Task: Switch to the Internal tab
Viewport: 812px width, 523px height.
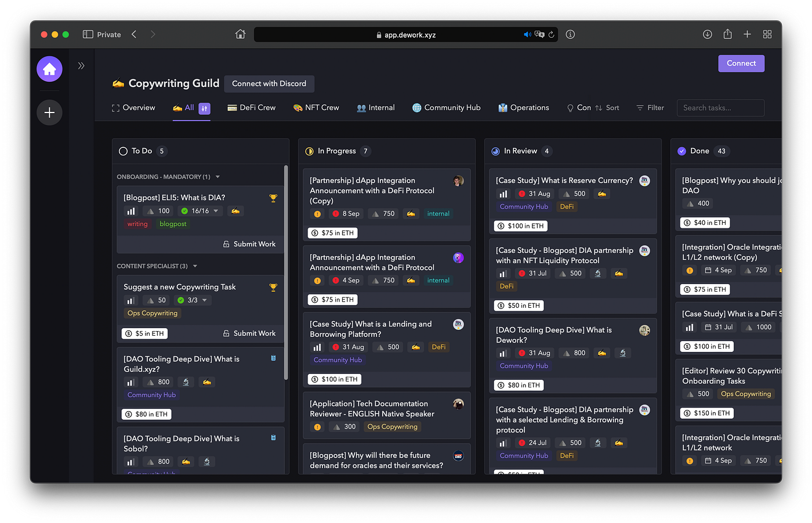Action: click(x=376, y=108)
